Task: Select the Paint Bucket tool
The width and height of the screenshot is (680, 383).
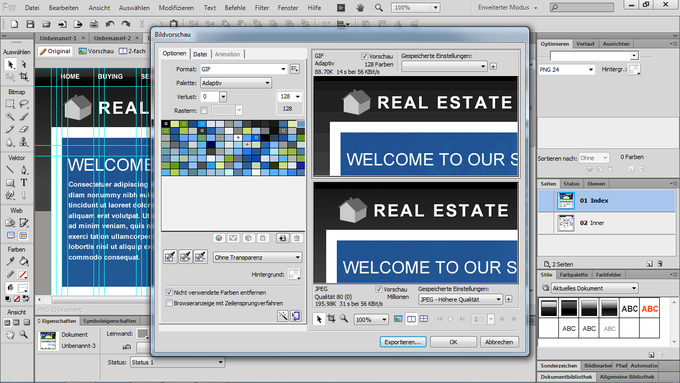Action: (23, 261)
